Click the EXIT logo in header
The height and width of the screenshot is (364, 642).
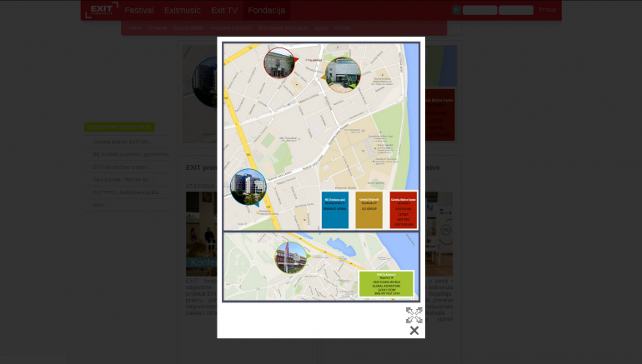tap(101, 10)
